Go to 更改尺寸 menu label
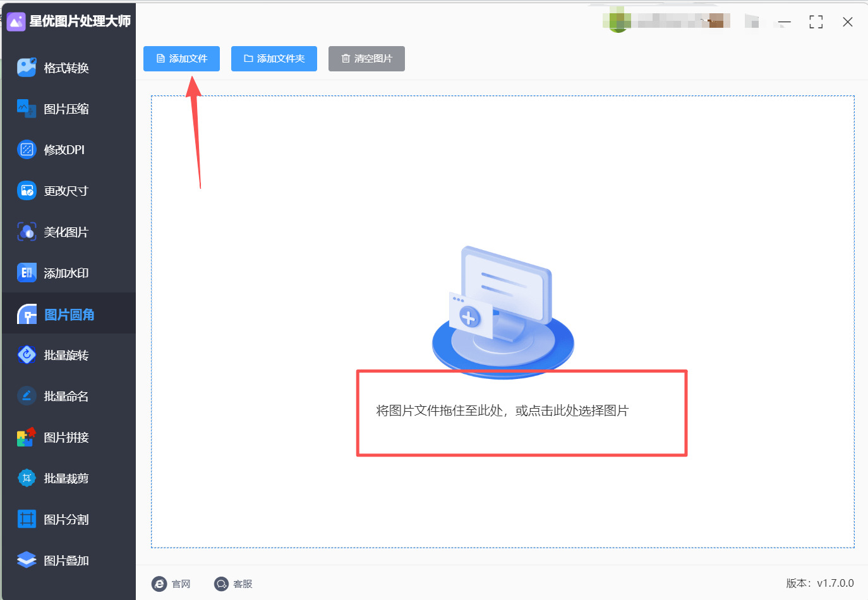868x600 pixels. 66,191
